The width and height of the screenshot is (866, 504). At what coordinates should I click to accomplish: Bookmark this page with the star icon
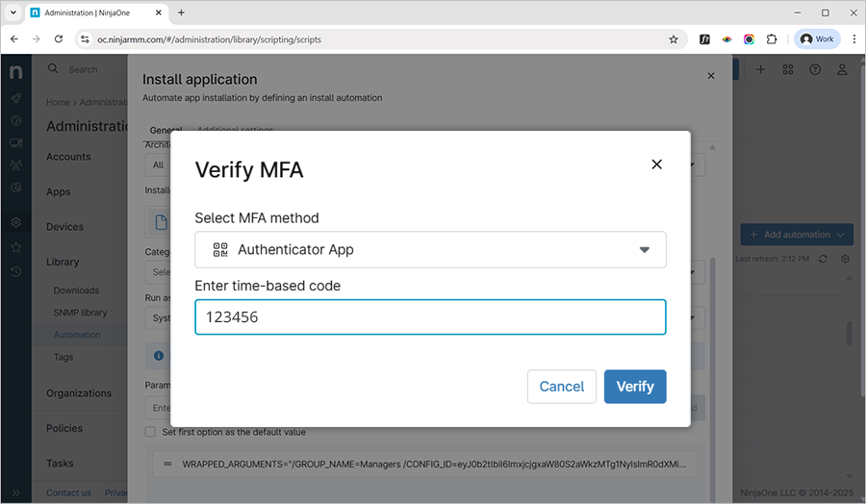674,39
